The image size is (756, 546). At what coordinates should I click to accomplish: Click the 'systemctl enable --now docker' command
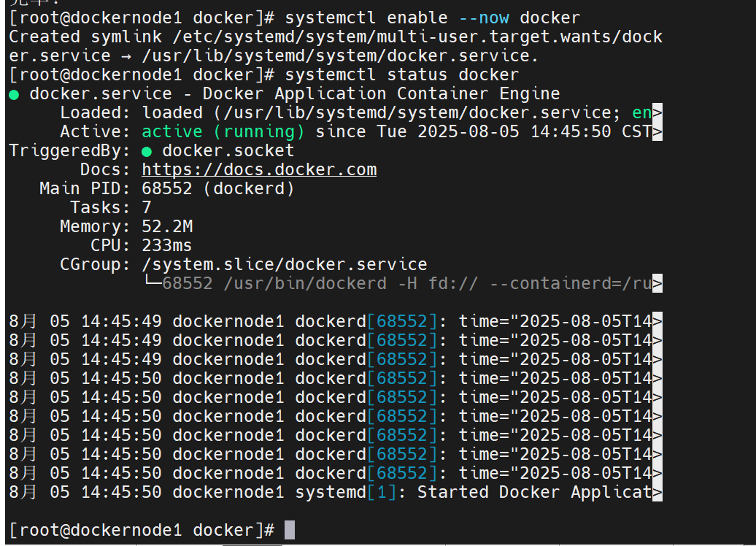pyautogui.click(x=433, y=18)
